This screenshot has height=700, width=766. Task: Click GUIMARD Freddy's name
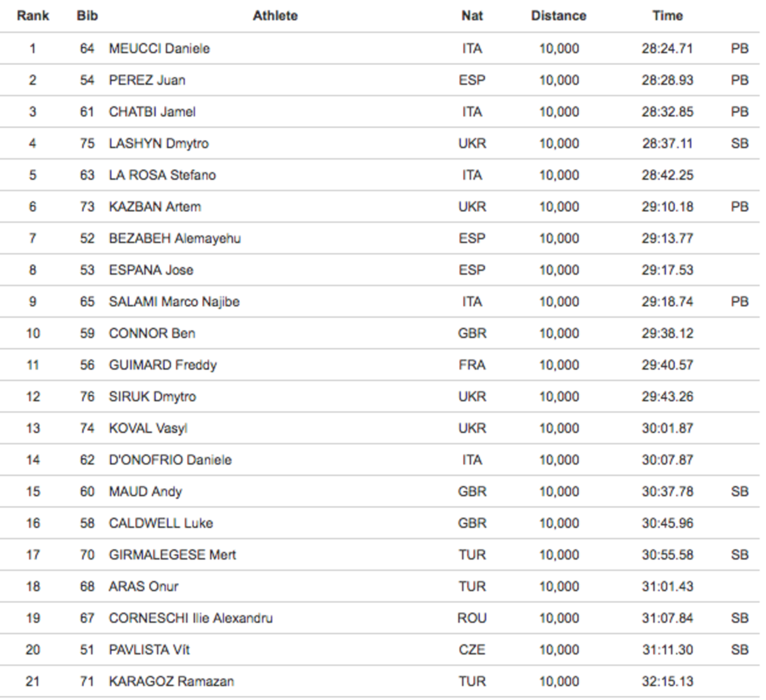(x=163, y=365)
